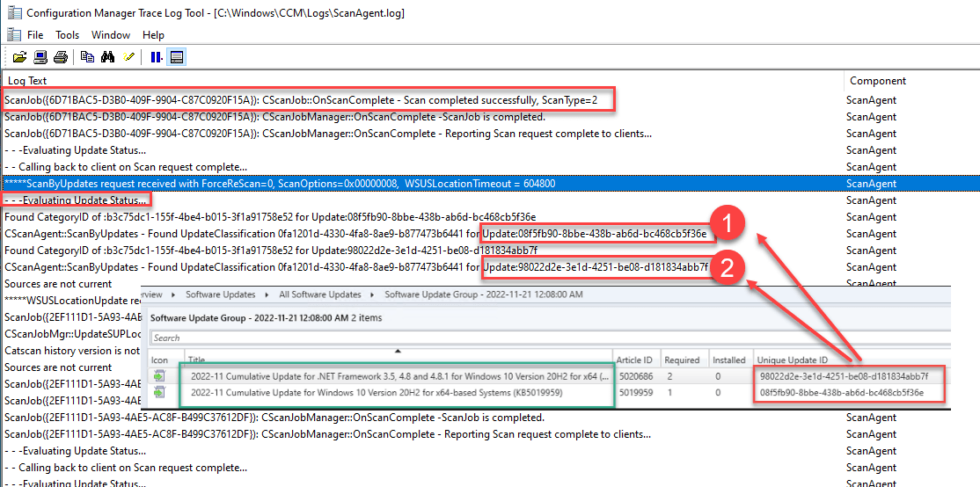Open the Window menu
The width and height of the screenshot is (980, 487).
[x=111, y=35]
